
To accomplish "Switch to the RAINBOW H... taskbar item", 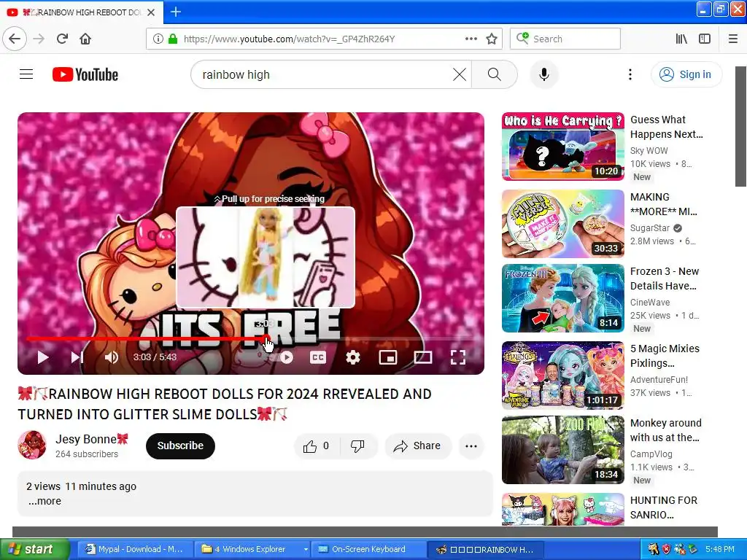I will (484, 549).
